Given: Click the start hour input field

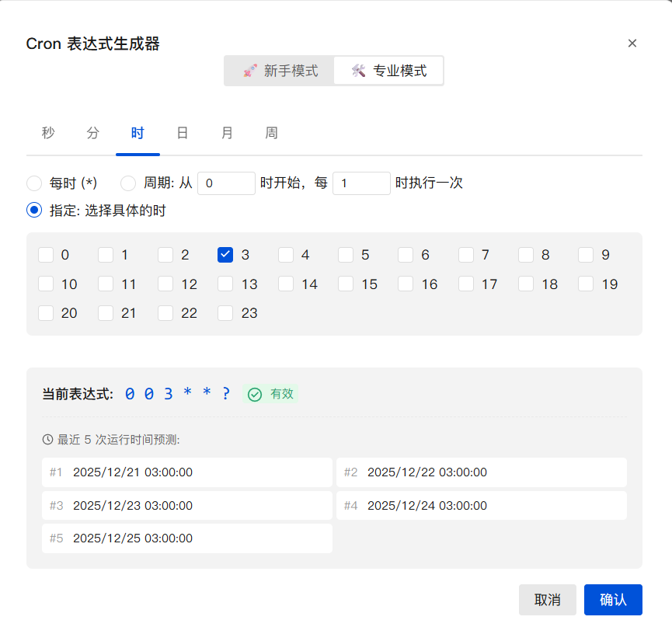Looking at the screenshot, I should [226, 183].
